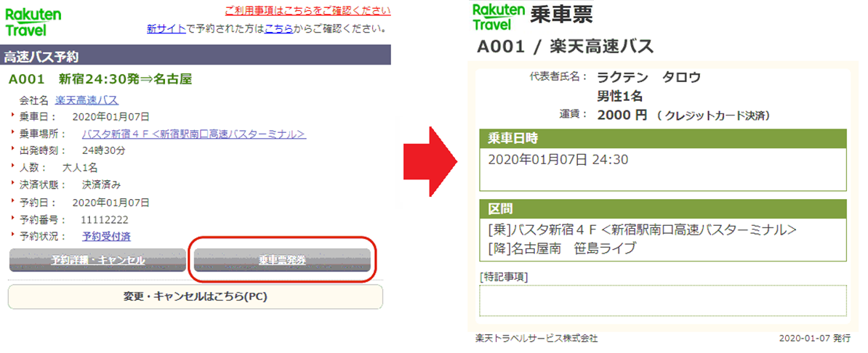This screenshot has width=868, height=353.
Task: Open the バスタ新宿4F boarding place link
Action: (x=194, y=134)
